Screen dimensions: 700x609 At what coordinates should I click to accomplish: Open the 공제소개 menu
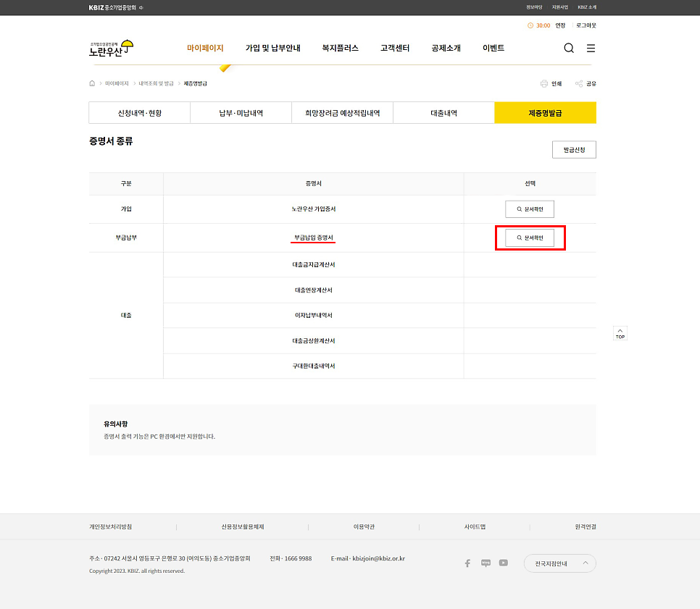point(446,49)
